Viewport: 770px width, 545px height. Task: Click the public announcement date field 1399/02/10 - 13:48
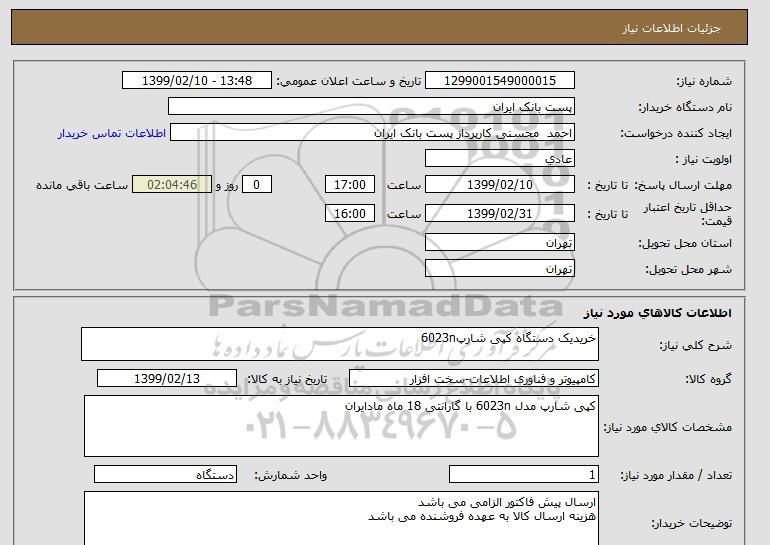tap(196, 81)
